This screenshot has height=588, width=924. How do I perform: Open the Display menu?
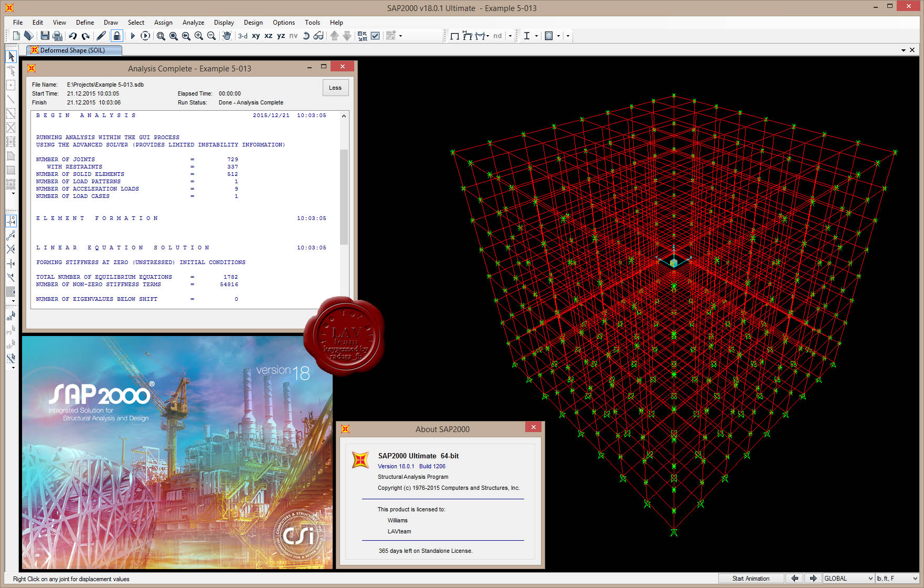coord(224,23)
